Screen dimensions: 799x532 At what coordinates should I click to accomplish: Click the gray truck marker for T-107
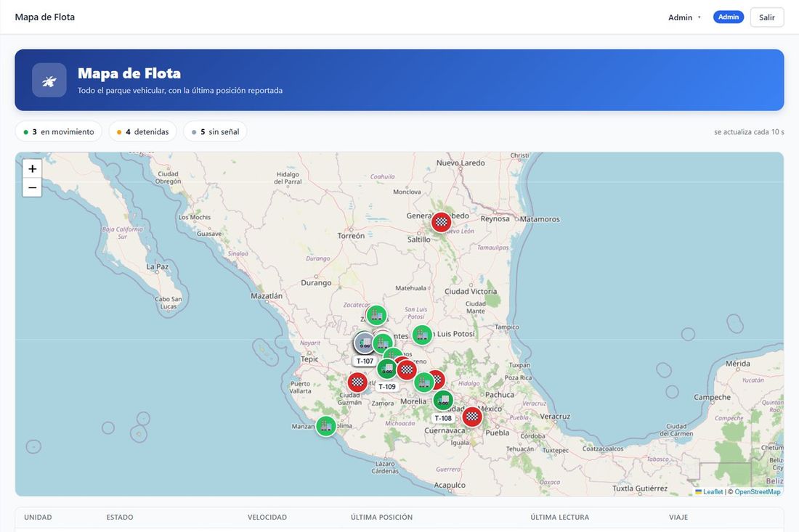tap(365, 343)
